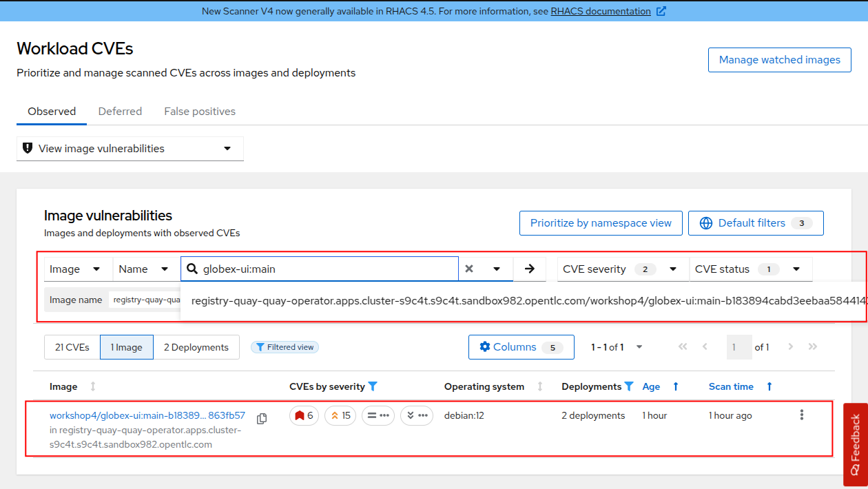Click Manage watched images button
The image size is (868, 489).
tap(779, 60)
